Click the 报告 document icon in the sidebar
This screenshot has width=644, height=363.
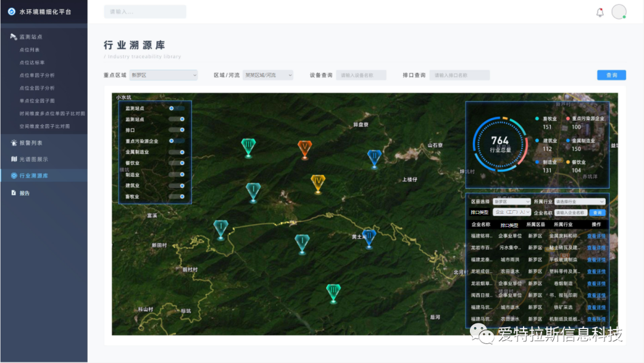click(x=14, y=193)
